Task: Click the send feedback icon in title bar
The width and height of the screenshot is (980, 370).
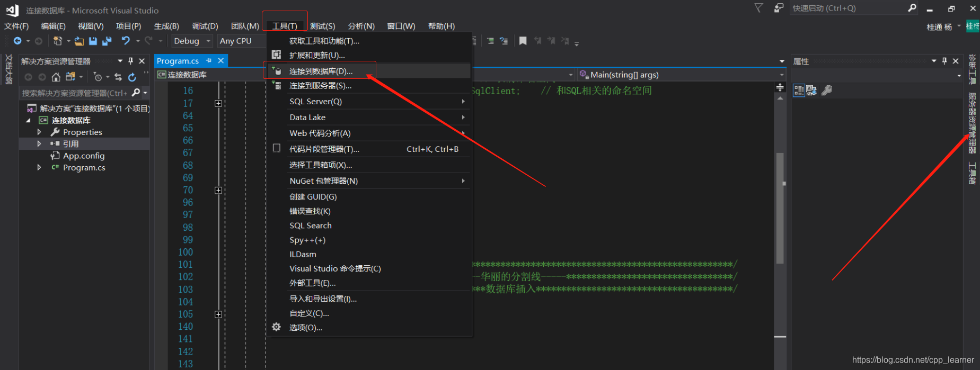Action: point(779,8)
